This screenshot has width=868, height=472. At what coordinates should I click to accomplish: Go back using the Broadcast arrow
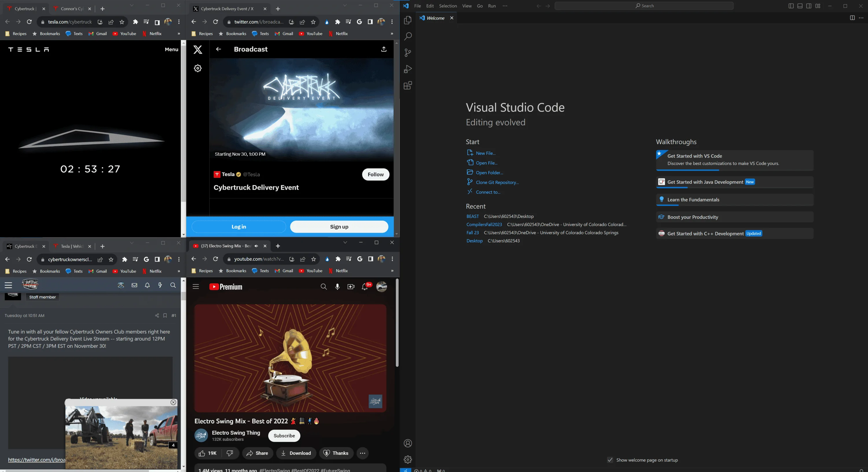218,49
